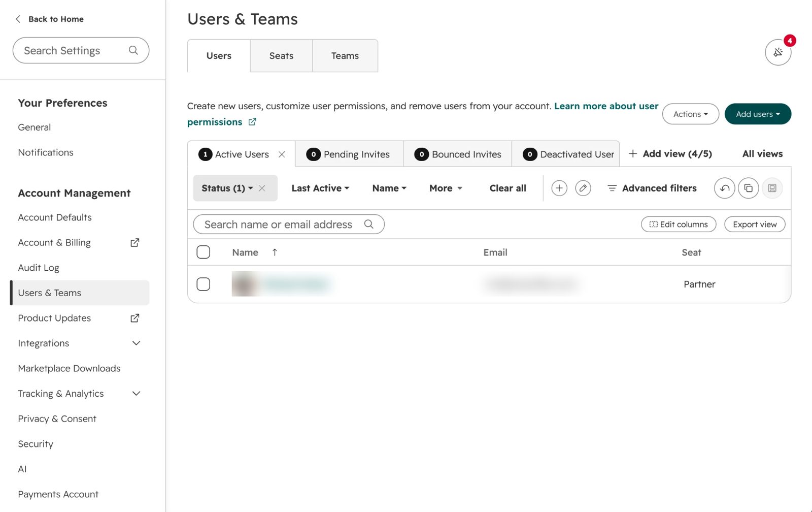
Task: Click the circled pencil edit-filter icon
Action: click(583, 188)
